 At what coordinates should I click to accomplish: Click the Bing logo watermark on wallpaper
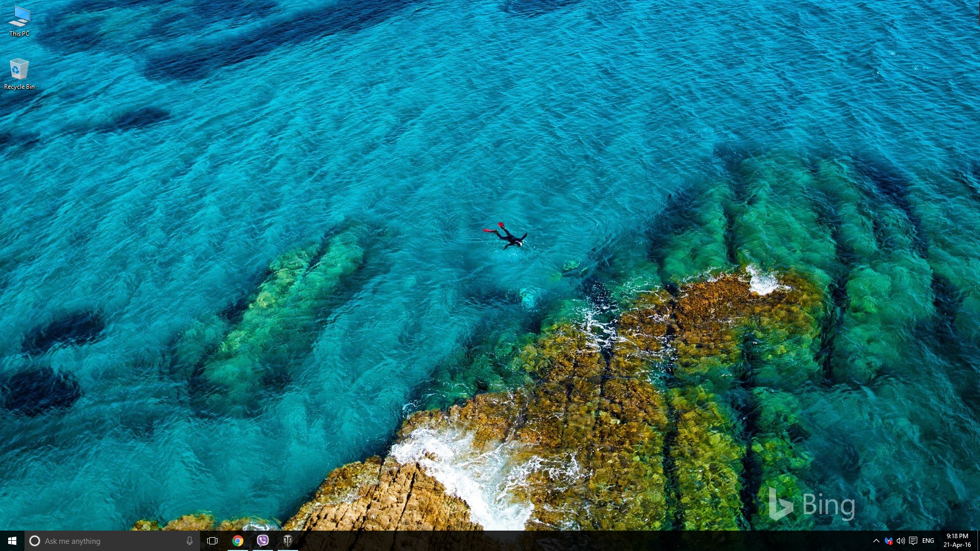(x=812, y=505)
